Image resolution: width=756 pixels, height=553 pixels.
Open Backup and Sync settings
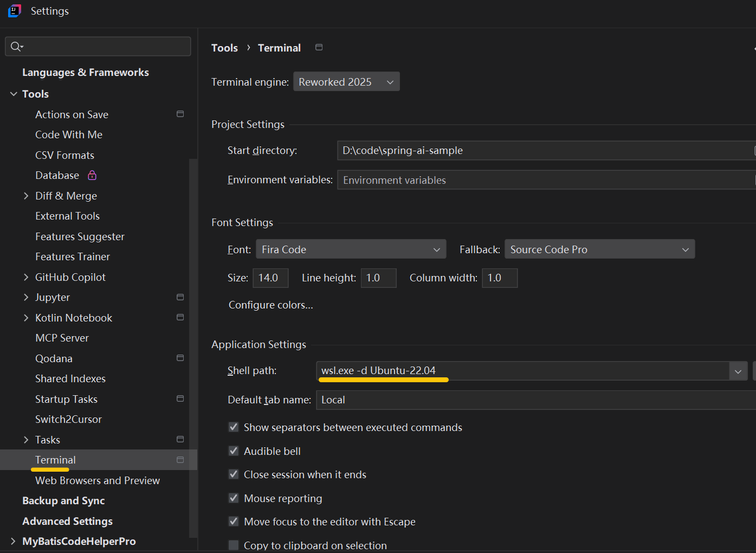63,500
